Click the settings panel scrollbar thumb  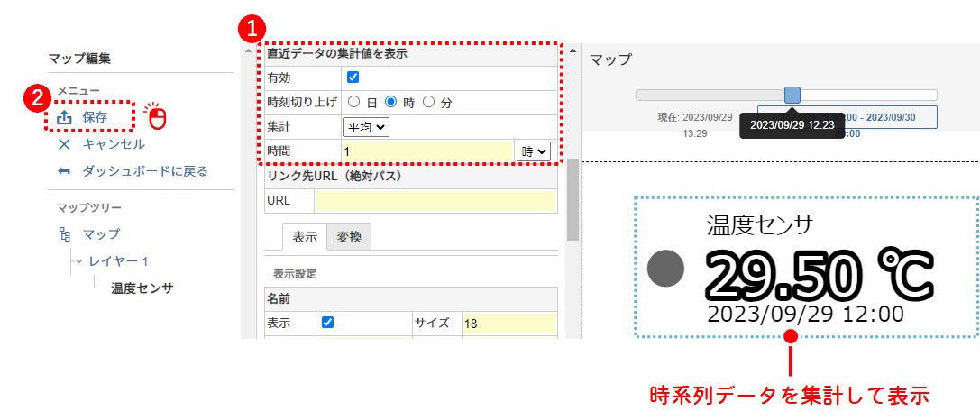tap(572, 200)
